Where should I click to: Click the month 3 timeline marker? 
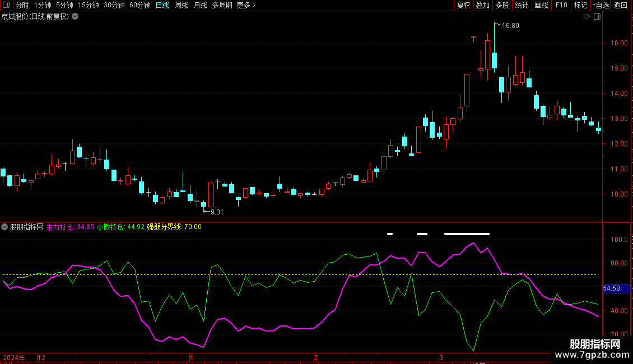(441, 357)
